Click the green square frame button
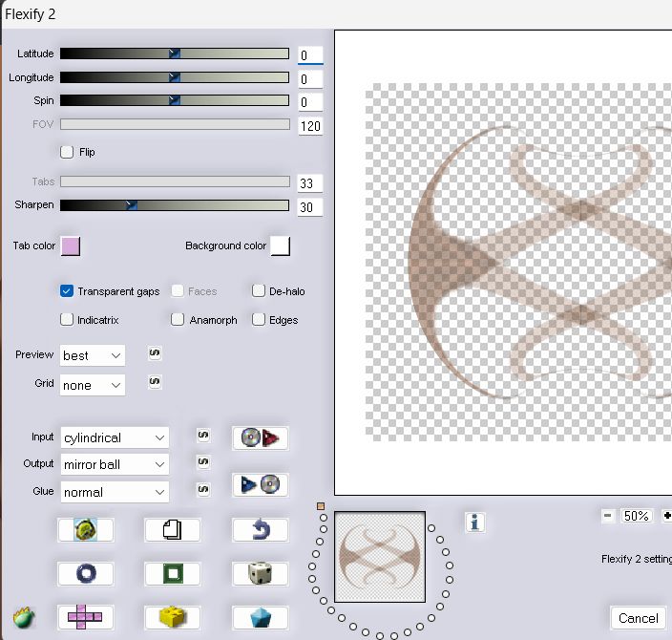The image size is (672, 640). point(172,573)
